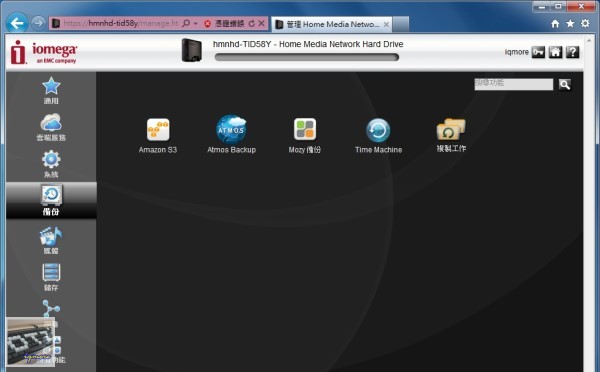The image size is (600, 372).
Task: Switch to the Home Media Network tab
Action: click(331, 24)
